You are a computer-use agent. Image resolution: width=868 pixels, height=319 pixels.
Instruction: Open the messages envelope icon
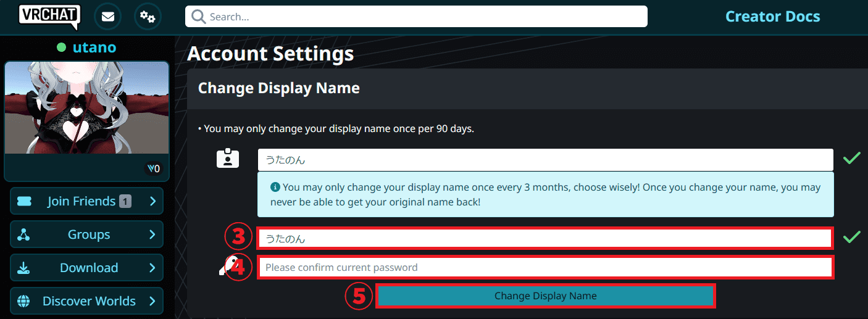(108, 17)
